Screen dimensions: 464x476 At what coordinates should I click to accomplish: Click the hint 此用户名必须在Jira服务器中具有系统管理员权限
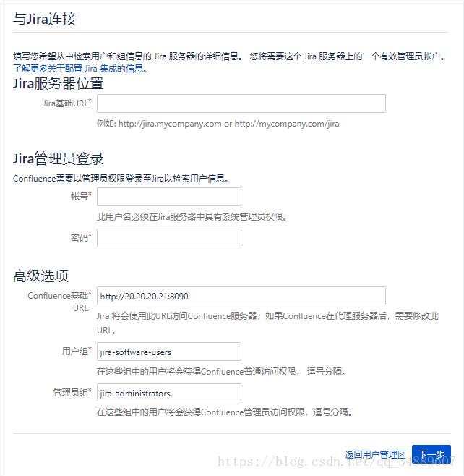point(192,217)
